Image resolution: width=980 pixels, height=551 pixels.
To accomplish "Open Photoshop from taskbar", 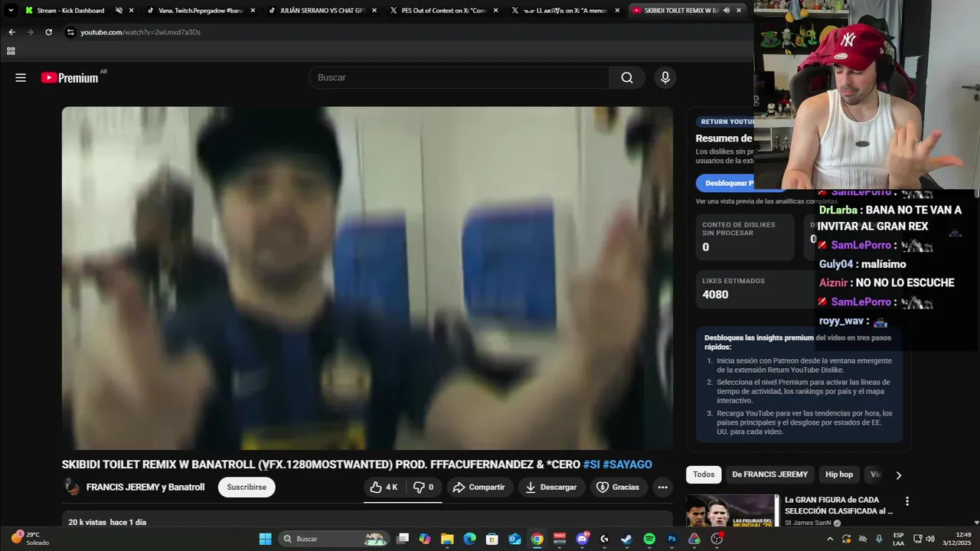I will pos(671,539).
